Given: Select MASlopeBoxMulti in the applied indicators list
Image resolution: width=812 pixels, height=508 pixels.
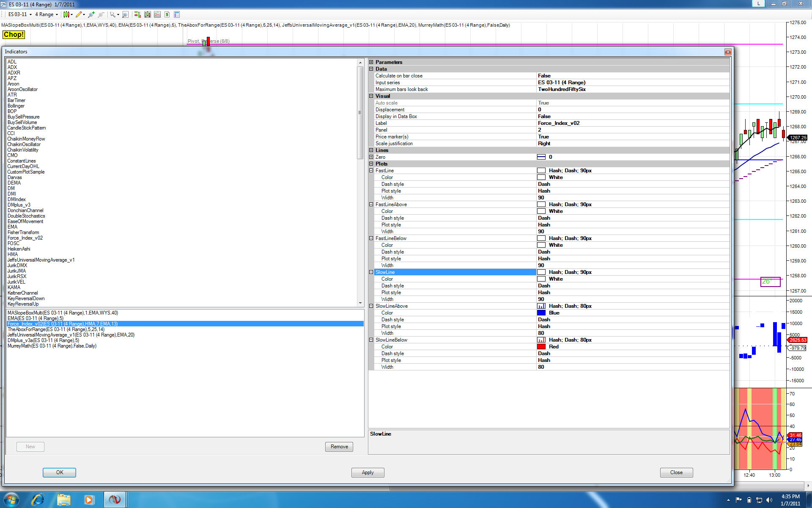Looking at the screenshot, I should click(185, 313).
